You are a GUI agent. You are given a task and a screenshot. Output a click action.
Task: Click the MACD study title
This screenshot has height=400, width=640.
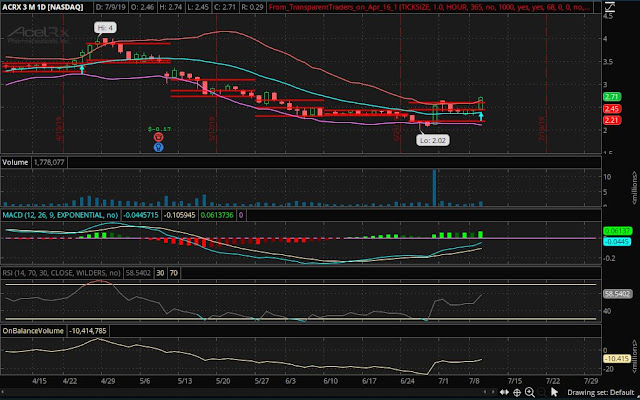pos(60,215)
